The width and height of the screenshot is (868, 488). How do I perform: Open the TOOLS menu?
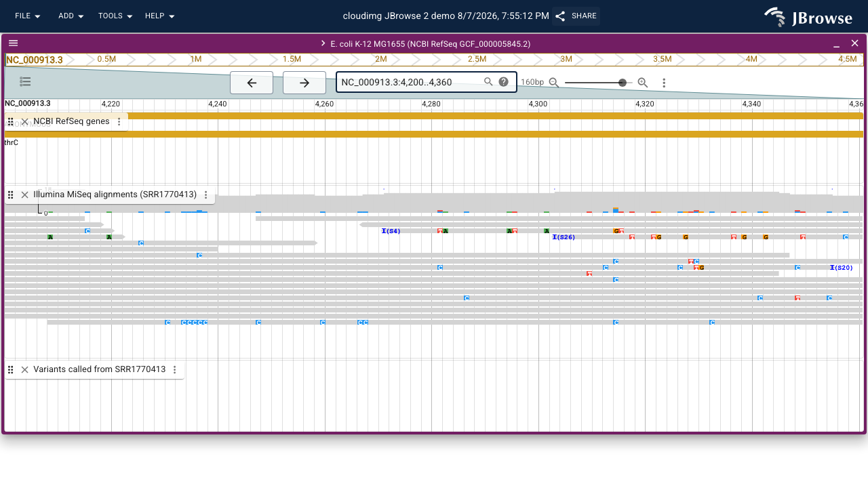point(115,16)
